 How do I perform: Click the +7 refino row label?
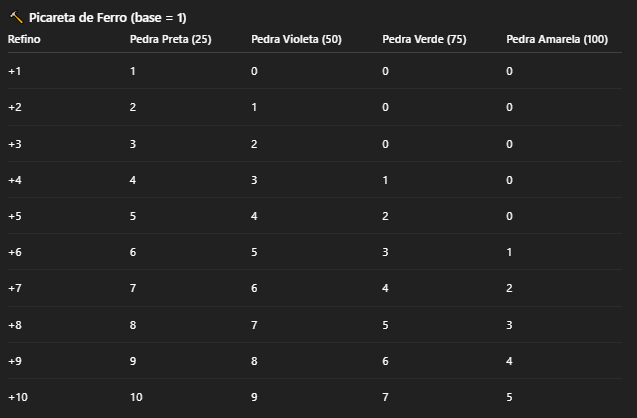click(15, 289)
